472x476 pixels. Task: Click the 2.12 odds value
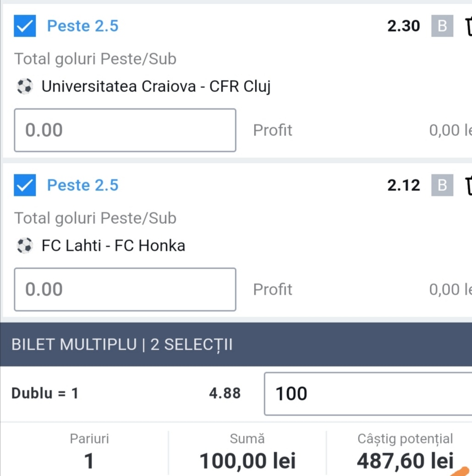tap(403, 185)
